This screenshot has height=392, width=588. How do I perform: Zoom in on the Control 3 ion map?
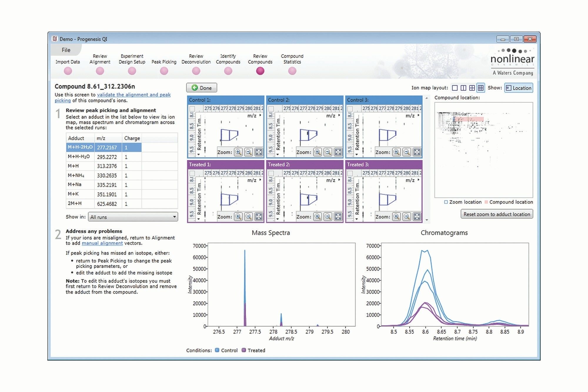click(396, 152)
